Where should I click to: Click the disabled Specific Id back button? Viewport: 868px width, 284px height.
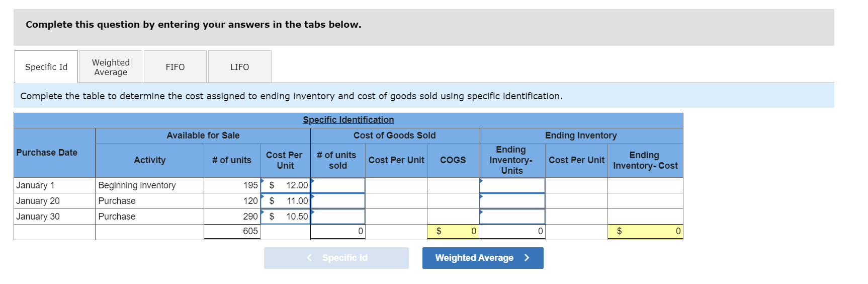tap(336, 258)
